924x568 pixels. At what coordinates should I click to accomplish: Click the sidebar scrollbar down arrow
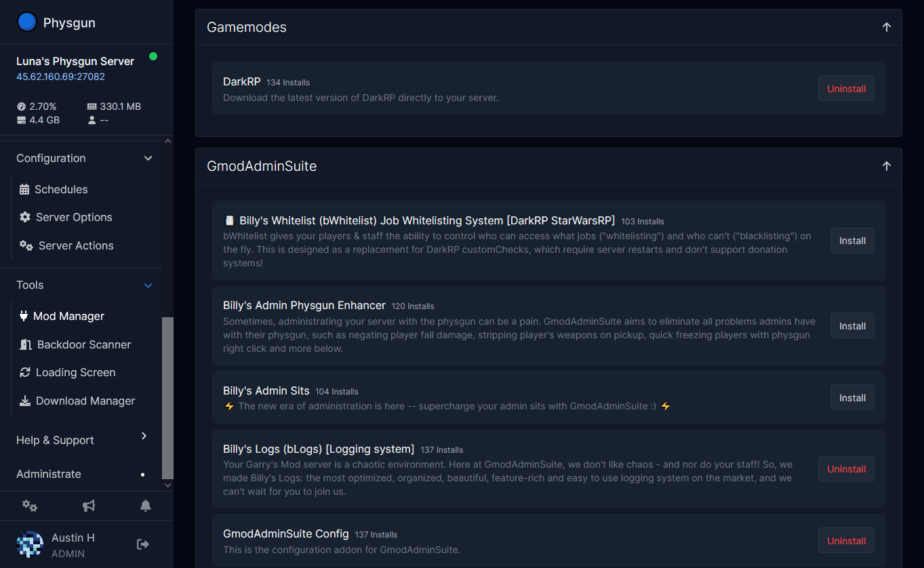click(x=168, y=485)
